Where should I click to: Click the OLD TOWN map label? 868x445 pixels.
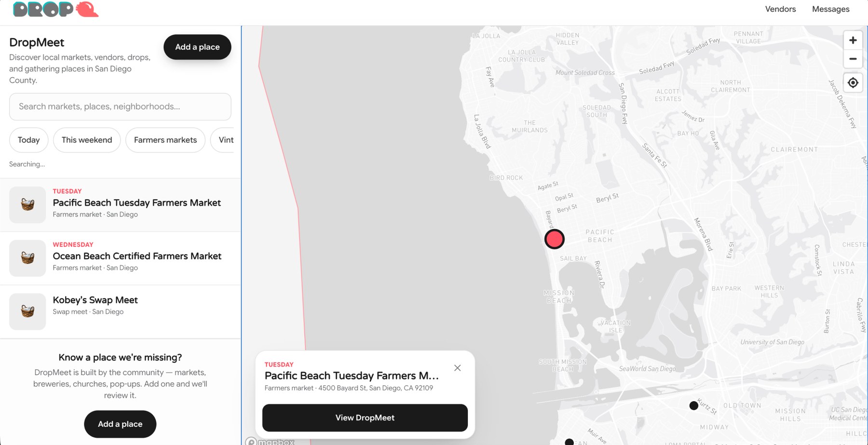(742, 405)
